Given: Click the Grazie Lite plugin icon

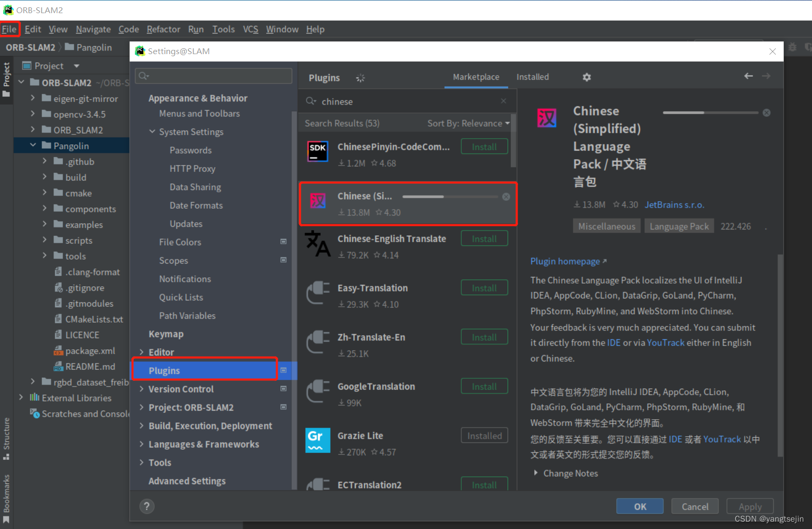Looking at the screenshot, I should pyautogui.click(x=318, y=440).
